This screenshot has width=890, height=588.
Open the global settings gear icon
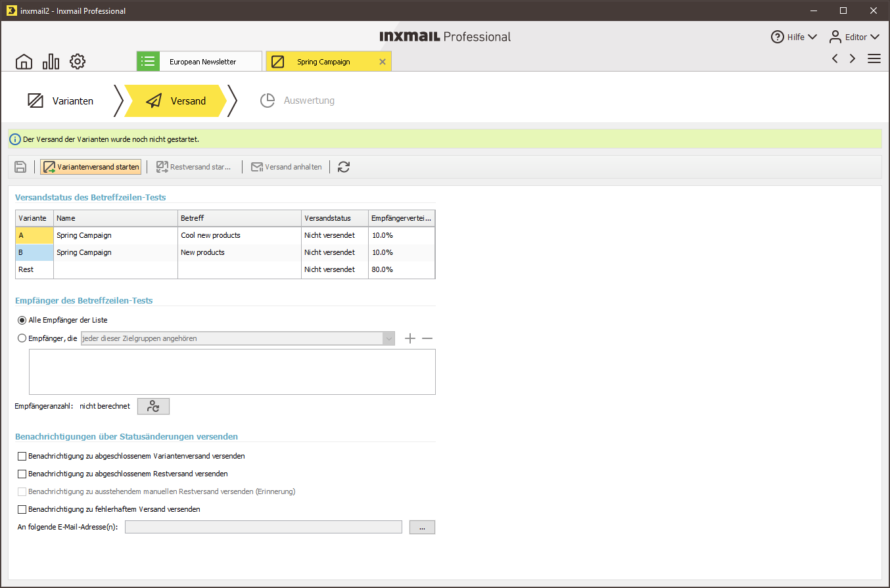[x=78, y=62]
